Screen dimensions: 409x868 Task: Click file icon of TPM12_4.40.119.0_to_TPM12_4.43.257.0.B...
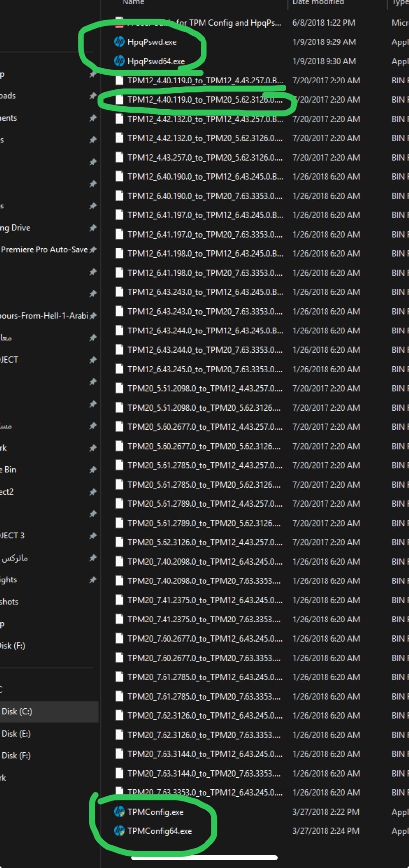click(x=119, y=80)
